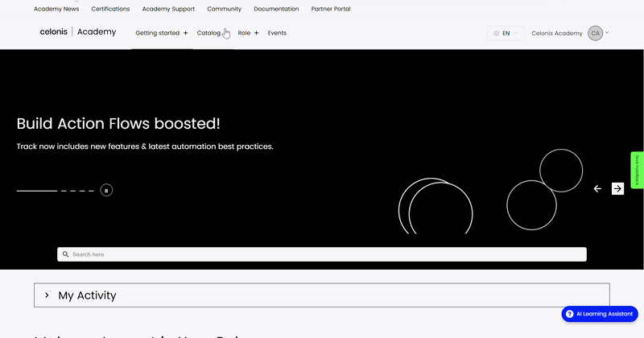Open the AI Learning Assistant

pyautogui.click(x=600, y=314)
